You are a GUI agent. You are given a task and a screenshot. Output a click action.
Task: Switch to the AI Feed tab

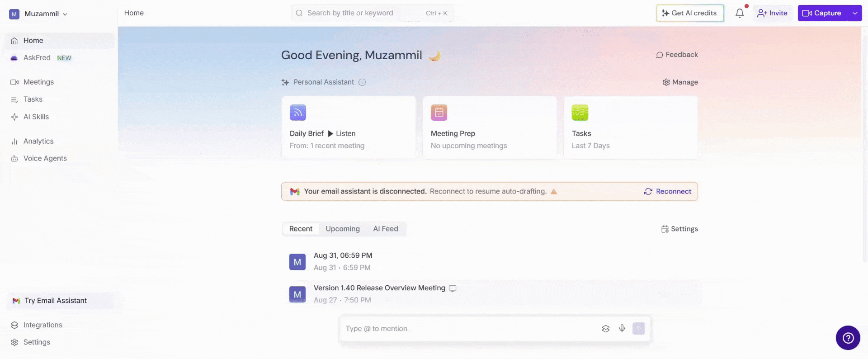click(386, 229)
